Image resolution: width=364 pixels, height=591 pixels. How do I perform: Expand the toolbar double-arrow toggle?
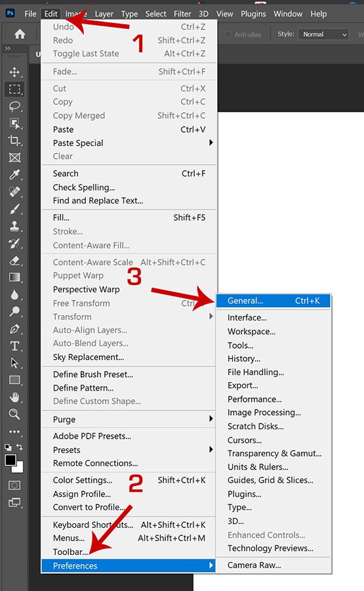click(7, 49)
